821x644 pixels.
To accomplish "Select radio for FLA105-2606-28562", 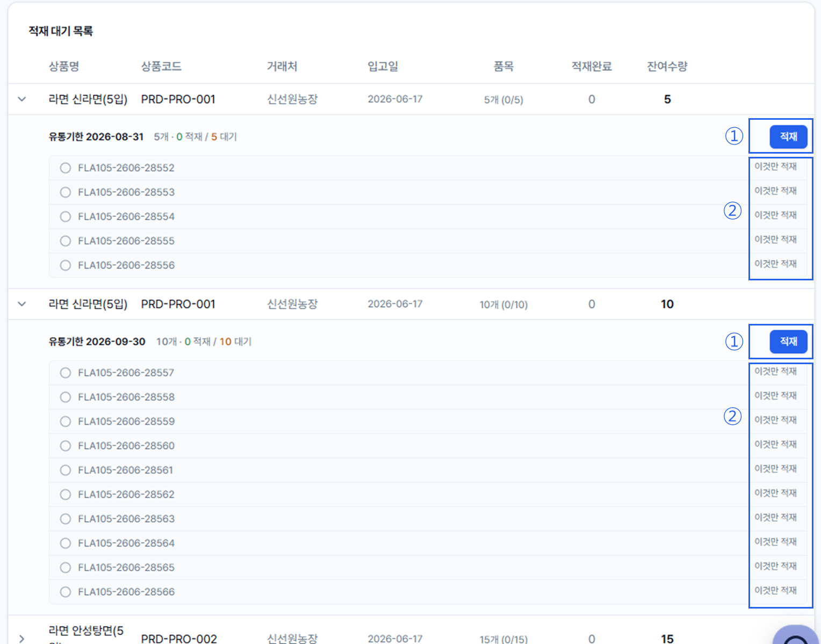I will point(66,494).
